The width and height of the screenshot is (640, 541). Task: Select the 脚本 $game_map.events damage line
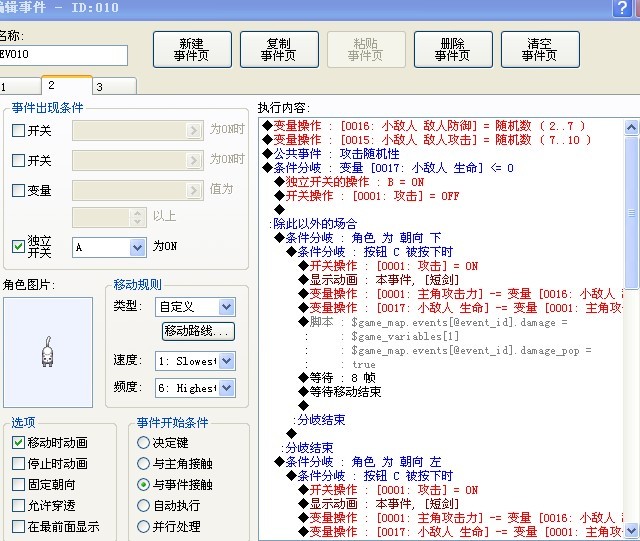(433, 323)
